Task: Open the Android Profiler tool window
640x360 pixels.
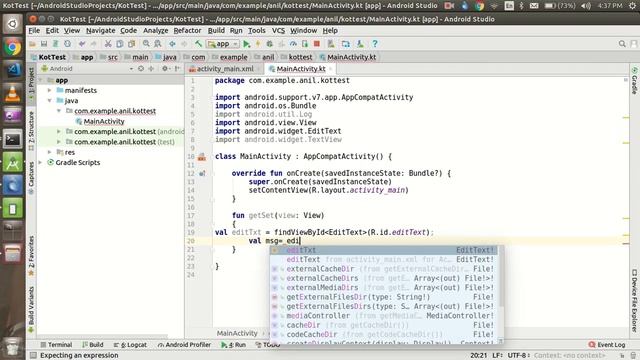Action: (184, 345)
